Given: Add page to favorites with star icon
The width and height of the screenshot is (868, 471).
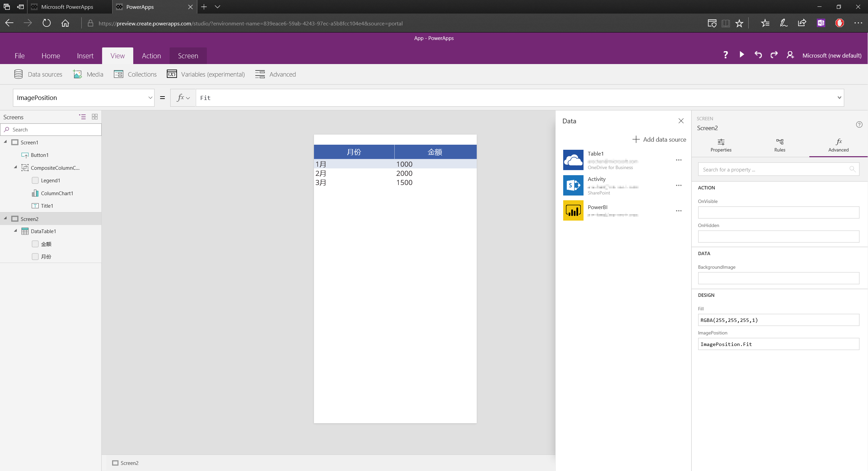Looking at the screenshot, I should pyautogui.click(x=739, y=23).
